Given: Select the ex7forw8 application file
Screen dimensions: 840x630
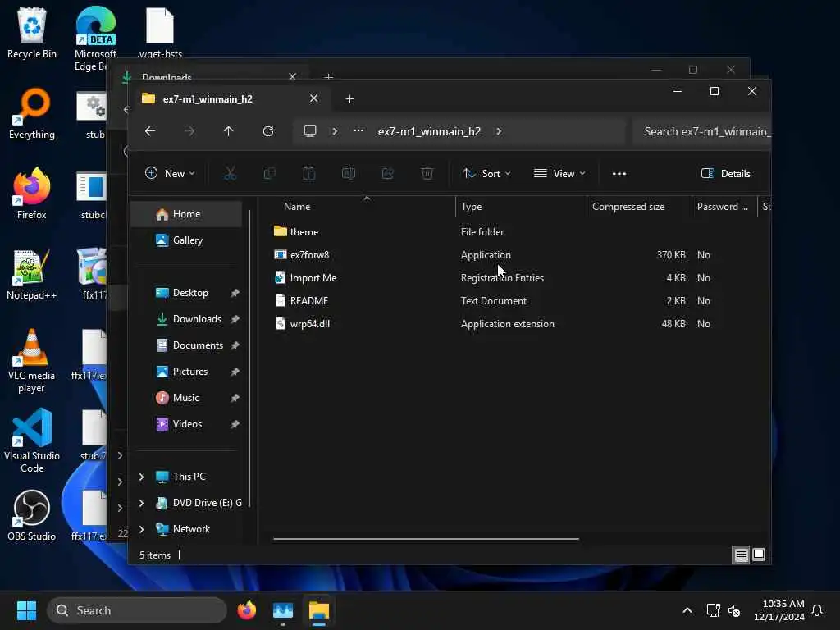Looking at the screenshot, I should [x=301, y=254].
